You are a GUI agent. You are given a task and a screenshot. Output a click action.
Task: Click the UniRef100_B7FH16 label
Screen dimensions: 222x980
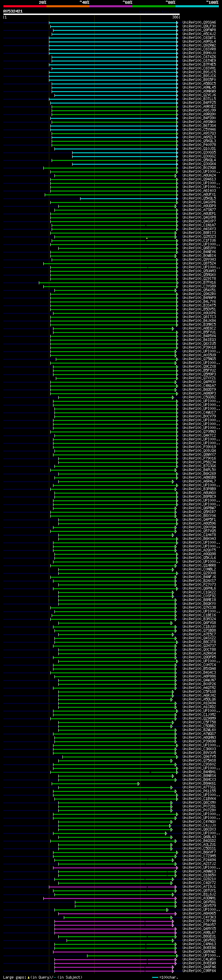[199, 282]
